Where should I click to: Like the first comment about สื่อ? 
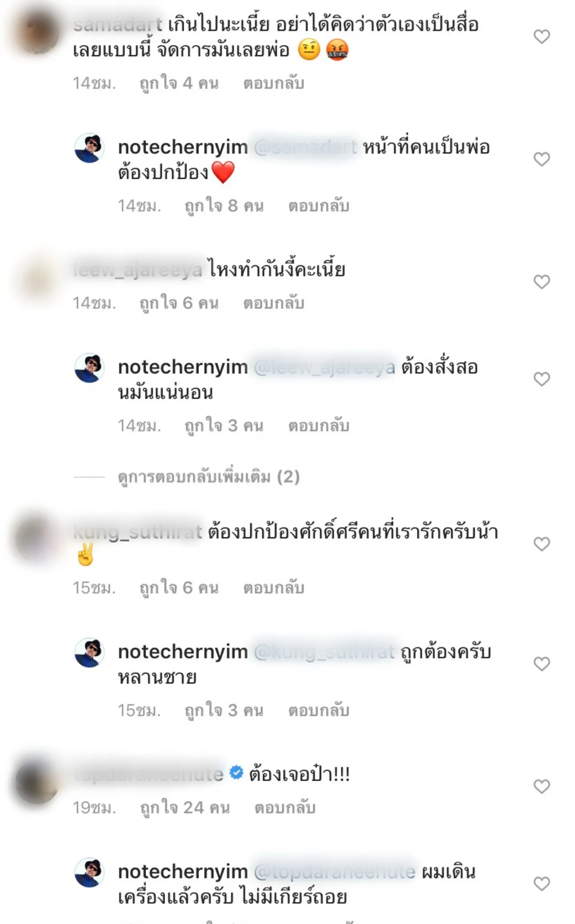(x=542, y=37)
